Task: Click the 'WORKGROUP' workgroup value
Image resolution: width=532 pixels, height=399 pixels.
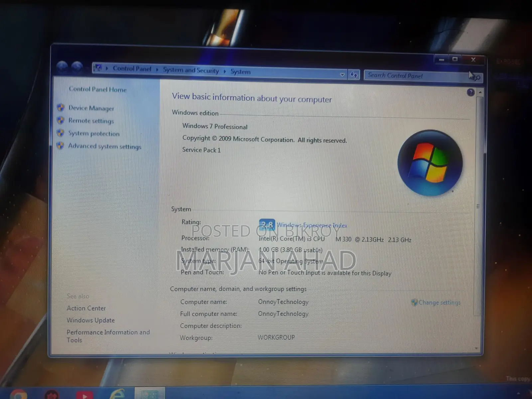Action: [x=276, y=337]
